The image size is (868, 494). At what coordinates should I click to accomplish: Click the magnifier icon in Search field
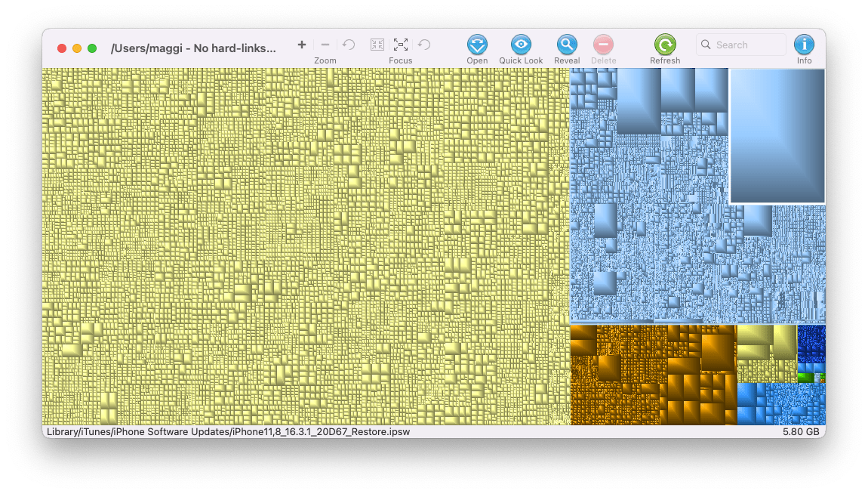(706, 45)
